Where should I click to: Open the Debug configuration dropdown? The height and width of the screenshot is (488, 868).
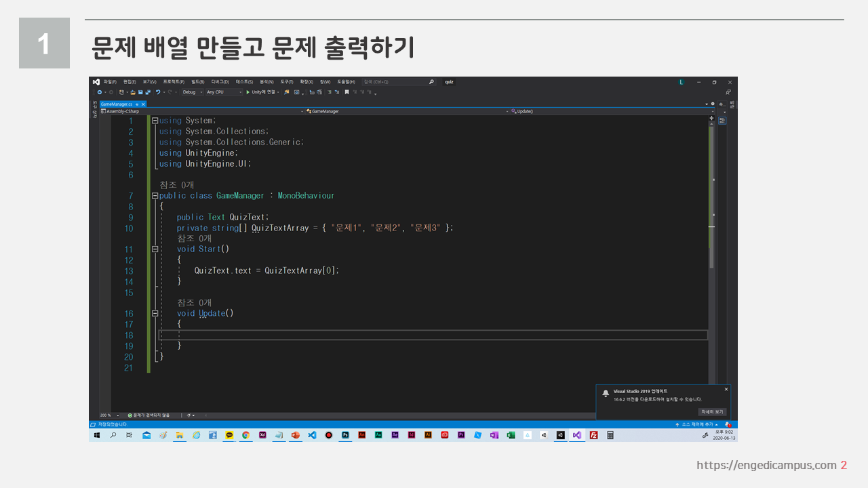[x=192, y=92]
